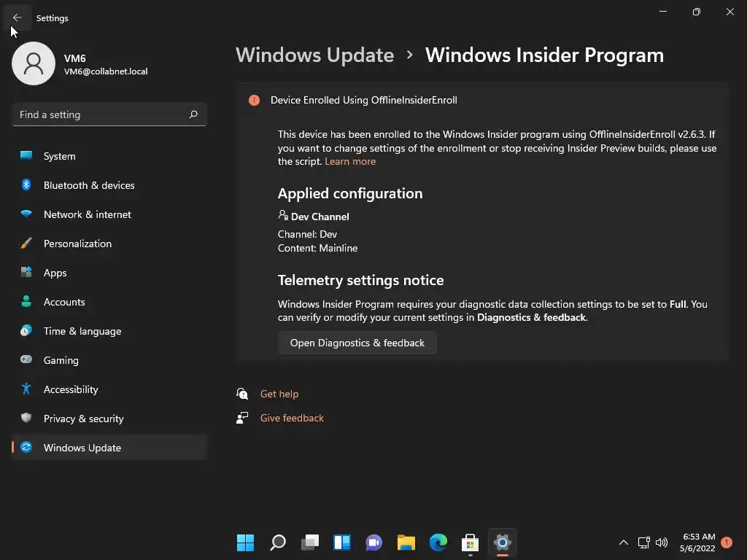Click the search magnifier in Find a setting

point(193,114)
